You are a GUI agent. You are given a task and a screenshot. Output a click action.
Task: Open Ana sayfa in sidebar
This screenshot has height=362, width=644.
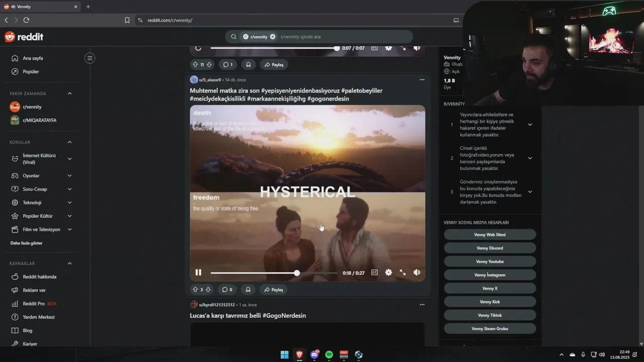pyautogui.click(x=33, y=58)
